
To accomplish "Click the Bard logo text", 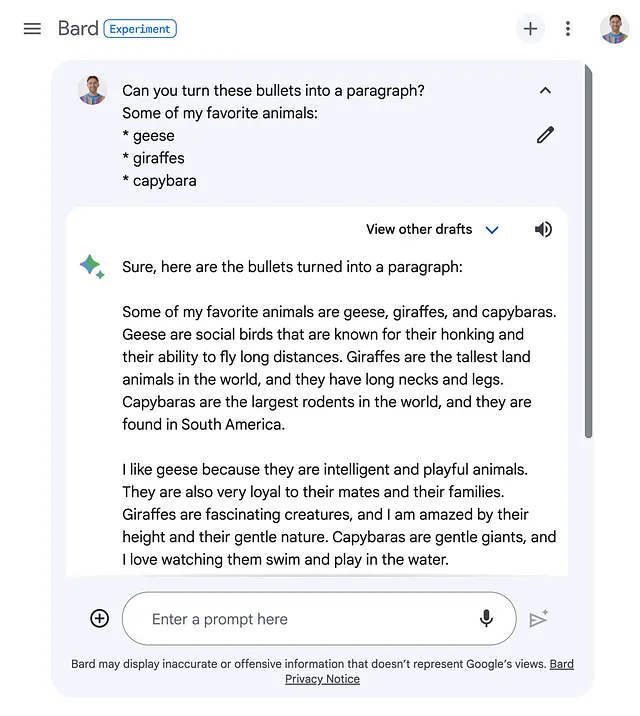I will point(78,29).
